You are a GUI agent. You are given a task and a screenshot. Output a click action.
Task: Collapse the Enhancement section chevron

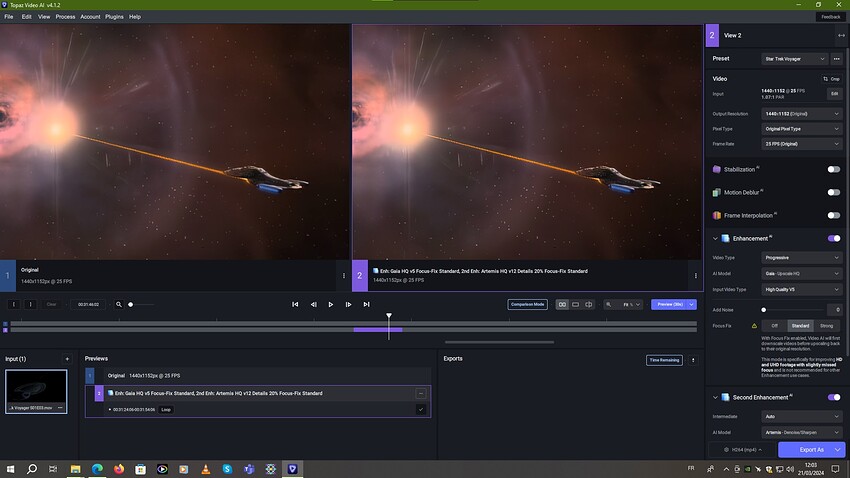pyautogui.click(x=716, y=239)
